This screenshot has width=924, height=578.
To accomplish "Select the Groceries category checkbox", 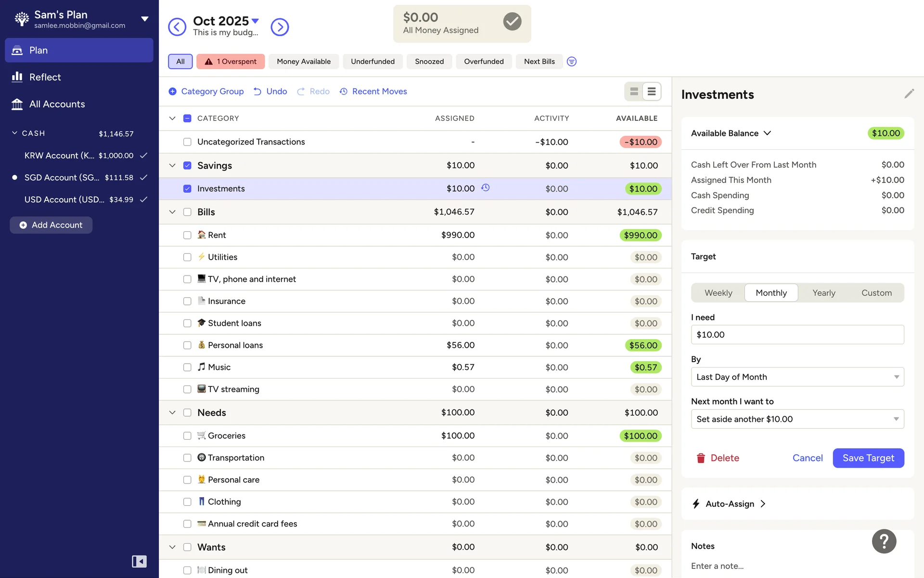I will (x=187, y=436).
